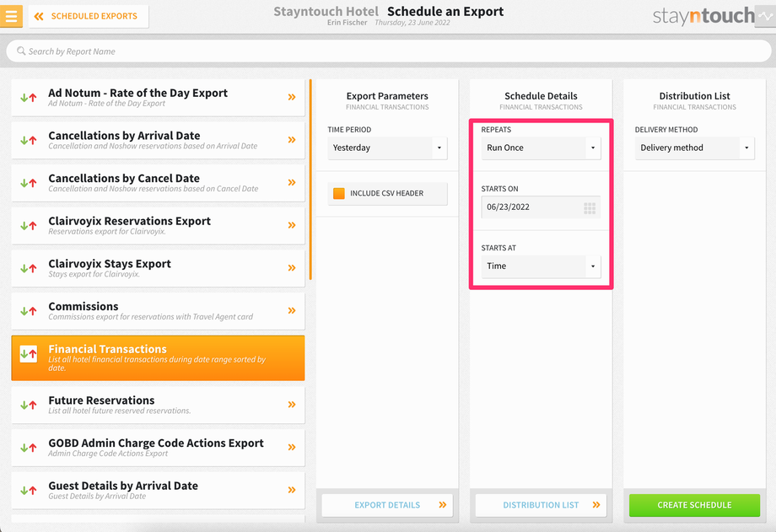Click export arrows icon for Clairvoyix Stays Export
Image resolution: width=776 pixels, height=532 pixels.
(28, 268)
